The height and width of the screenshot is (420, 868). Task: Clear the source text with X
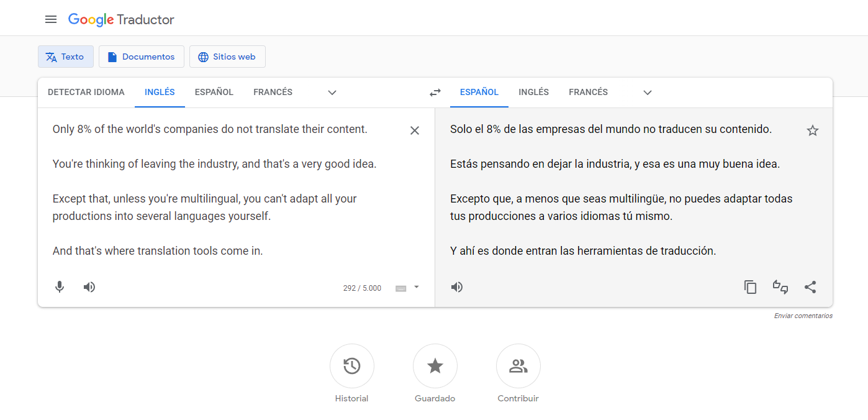tap(415, 130)
